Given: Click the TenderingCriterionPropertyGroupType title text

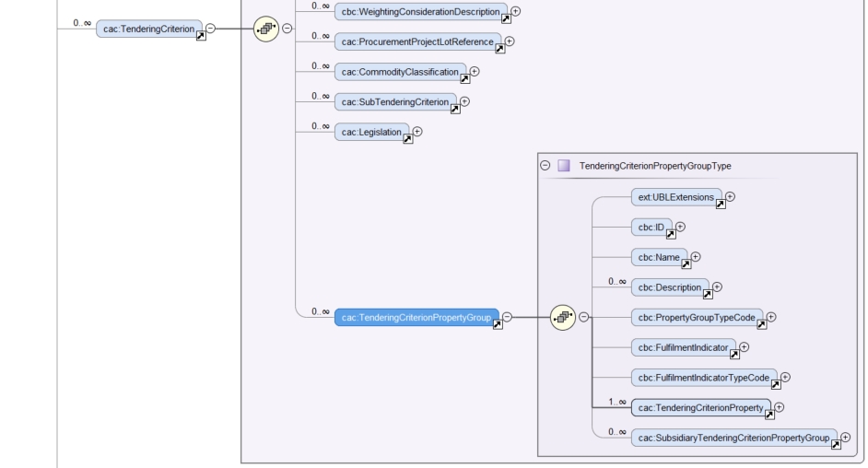Looking at the screenshot, I should (655, 166).
